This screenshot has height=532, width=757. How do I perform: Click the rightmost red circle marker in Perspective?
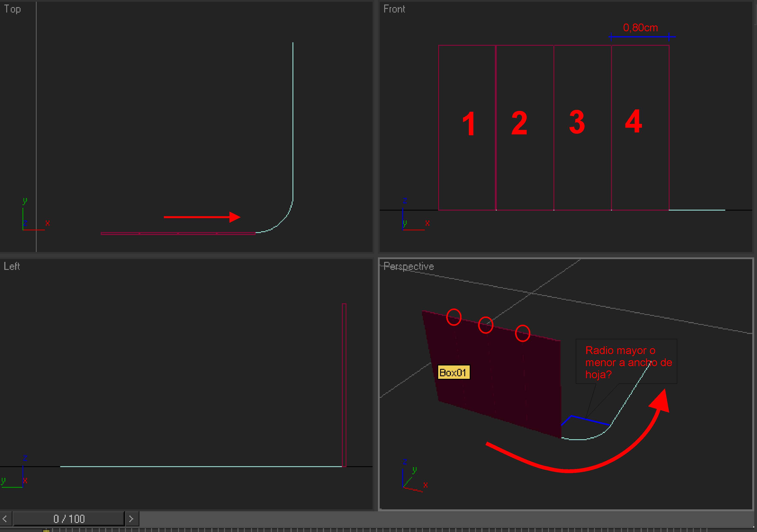coord(523,333)
